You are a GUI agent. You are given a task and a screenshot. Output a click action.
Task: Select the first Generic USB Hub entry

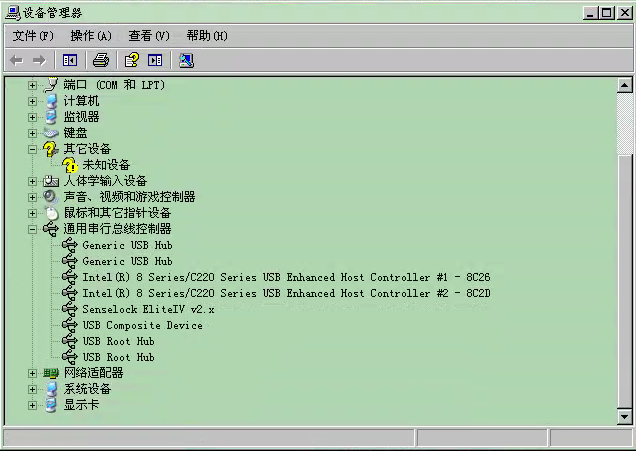point(127,245)
